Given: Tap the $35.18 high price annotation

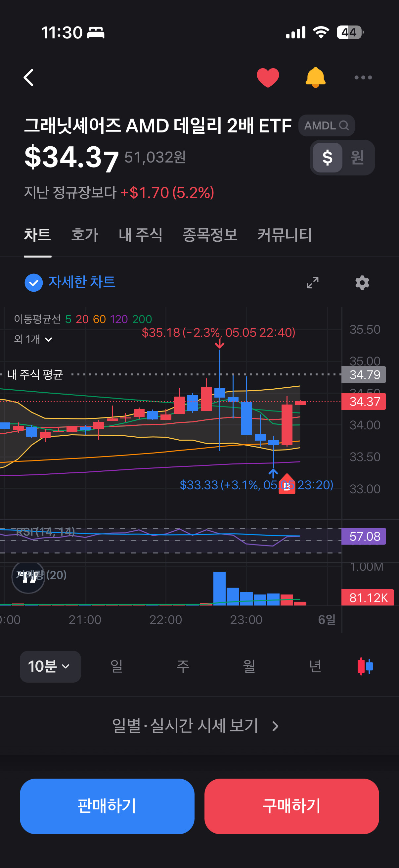Looking at the screenshot, I should click(x=219, y=333).
